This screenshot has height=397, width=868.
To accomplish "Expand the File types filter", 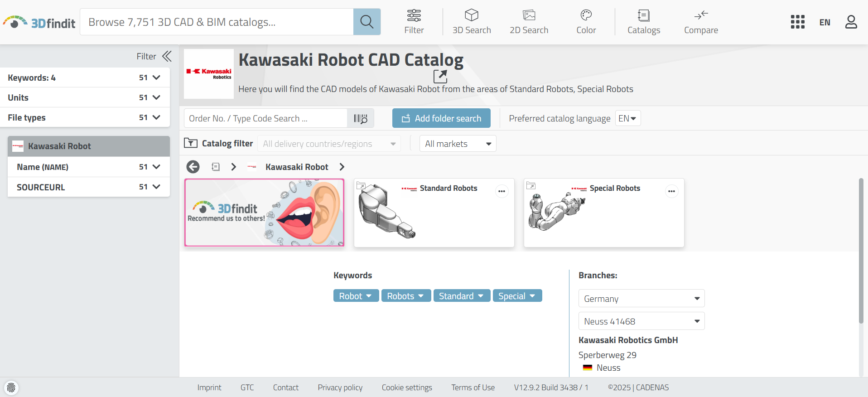I will (85, 117).
